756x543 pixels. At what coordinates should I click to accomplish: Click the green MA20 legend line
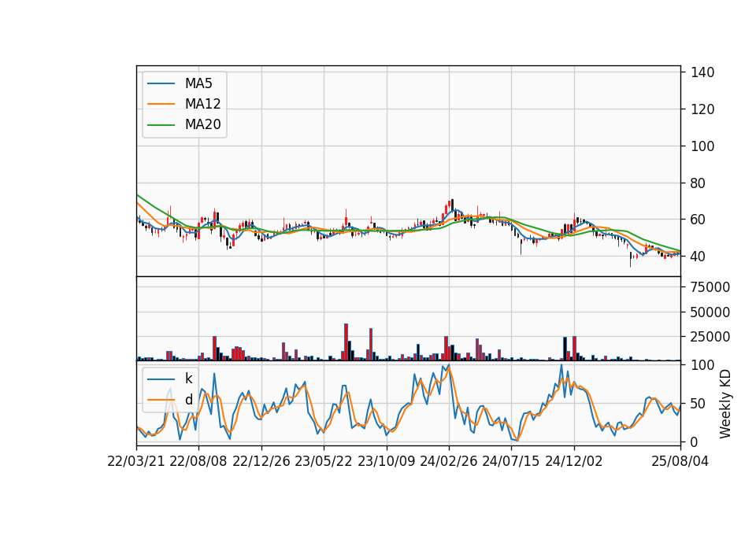pos(161,124)
